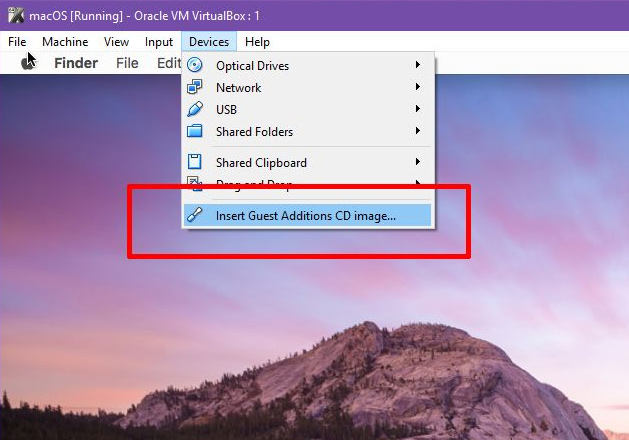The height and width of the screenshot is (440, 629).
Task: Choose USB menu entry
Action: (308, 109)
